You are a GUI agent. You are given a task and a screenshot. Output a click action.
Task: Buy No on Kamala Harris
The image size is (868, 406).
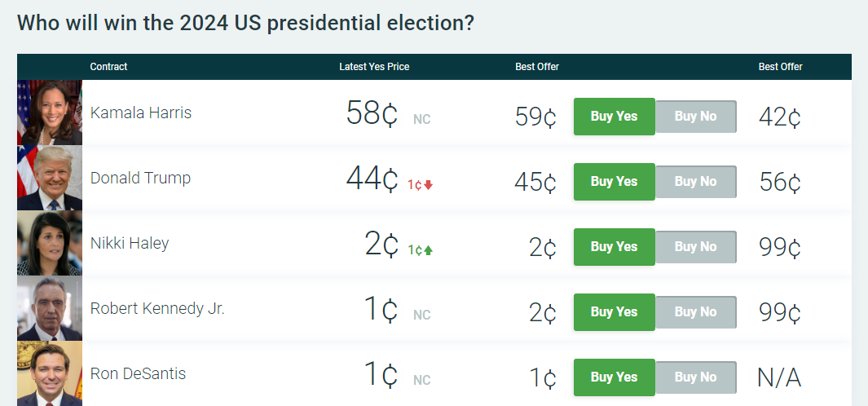pos(695,117)
